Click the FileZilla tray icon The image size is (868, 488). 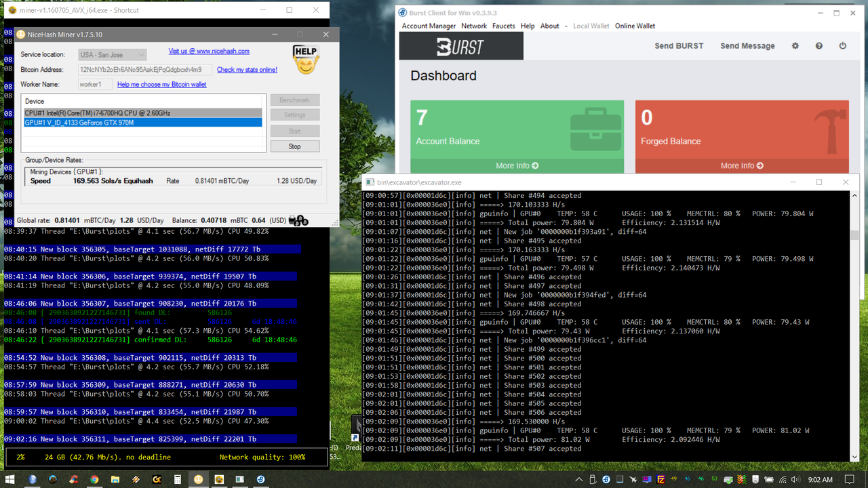[x=660, y=479]
